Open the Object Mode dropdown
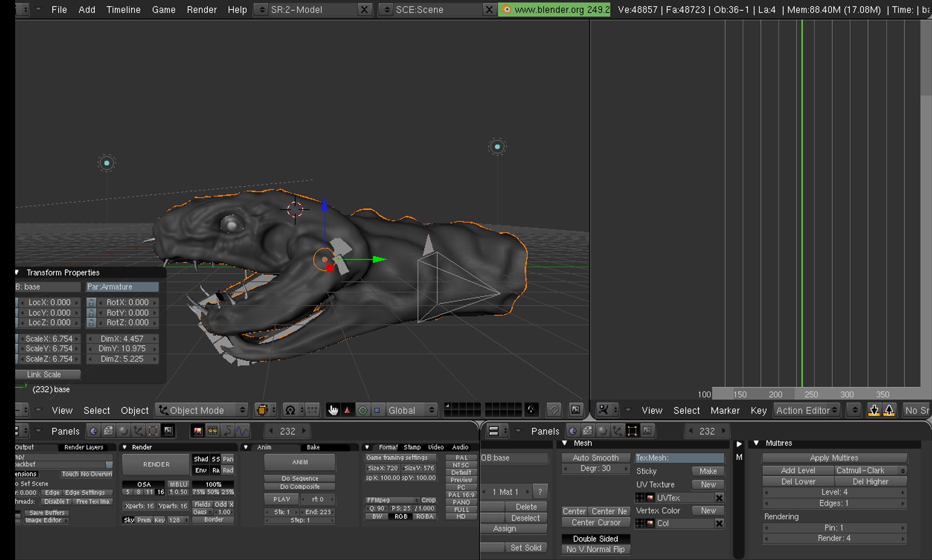The width and height of the screenshot is (932, 560). [x=202, y=410]
